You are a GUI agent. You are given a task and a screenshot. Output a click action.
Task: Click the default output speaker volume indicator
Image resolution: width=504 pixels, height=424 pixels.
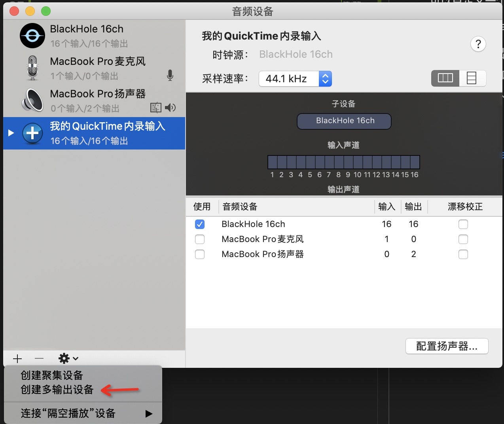171,108
